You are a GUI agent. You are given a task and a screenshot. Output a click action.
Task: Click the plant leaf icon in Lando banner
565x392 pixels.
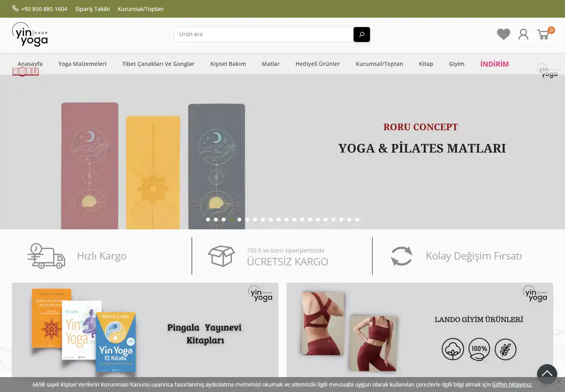tap(505, 349)
